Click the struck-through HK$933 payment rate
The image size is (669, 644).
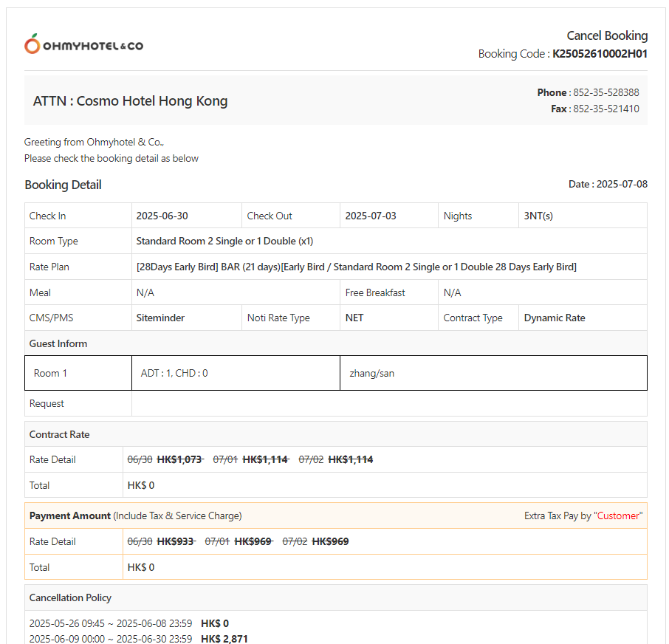(x=175, y=541)
